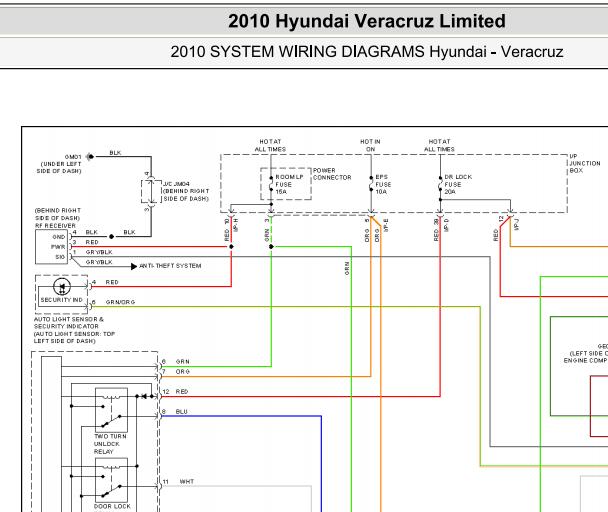Click the 'GND' terminal of RF receiver
Image resolution: width=608 pixels, height=512 pixels.
(59, 237)
